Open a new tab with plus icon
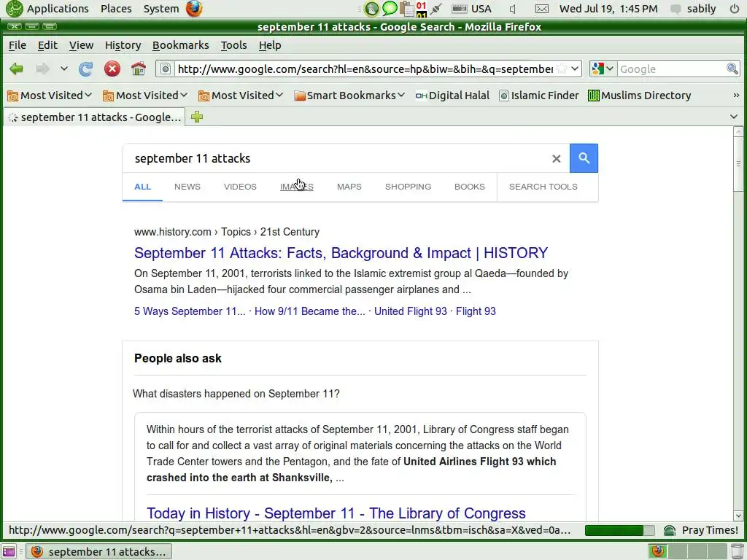Screen dimensions: 747x560 click(197, 117)
